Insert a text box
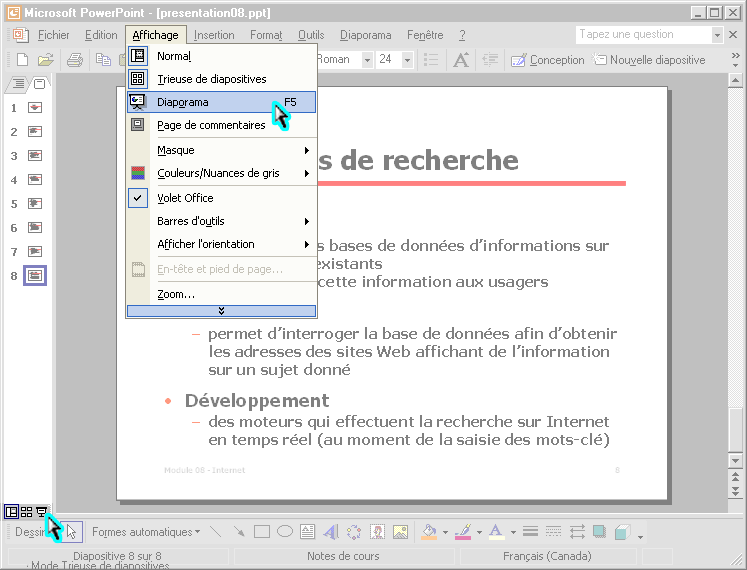 (308, 532)
